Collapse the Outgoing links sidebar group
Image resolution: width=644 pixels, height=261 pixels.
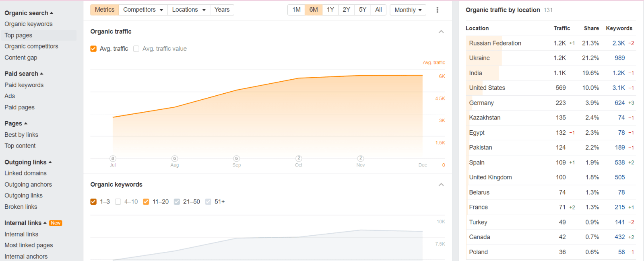pyautogui.click(x=28, y=162)
